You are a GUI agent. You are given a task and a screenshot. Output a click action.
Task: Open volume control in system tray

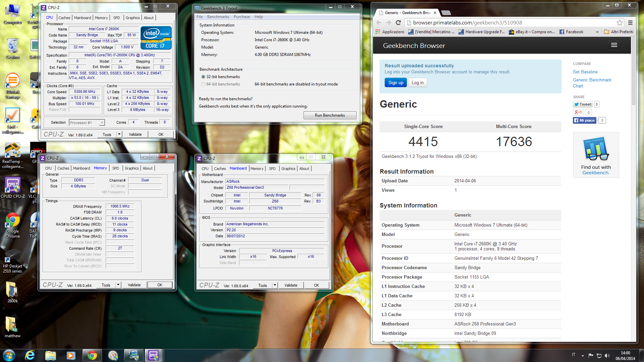point(607,356)
